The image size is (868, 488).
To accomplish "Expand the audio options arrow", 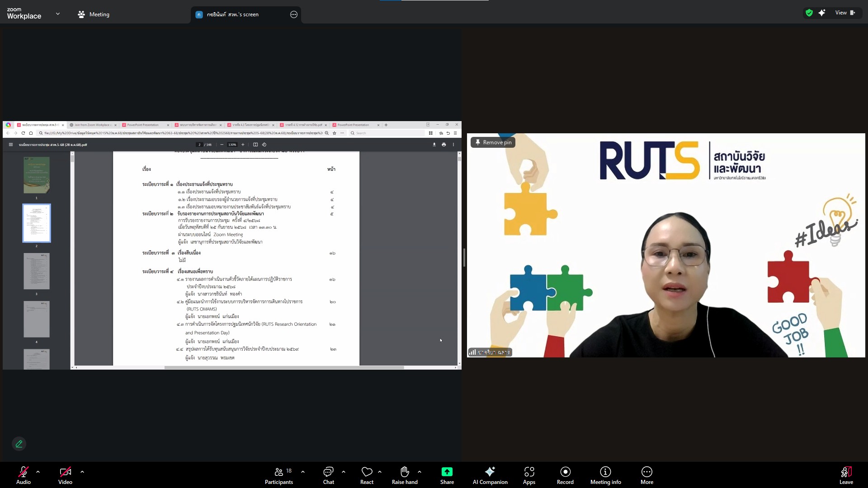I will [38, 472].
